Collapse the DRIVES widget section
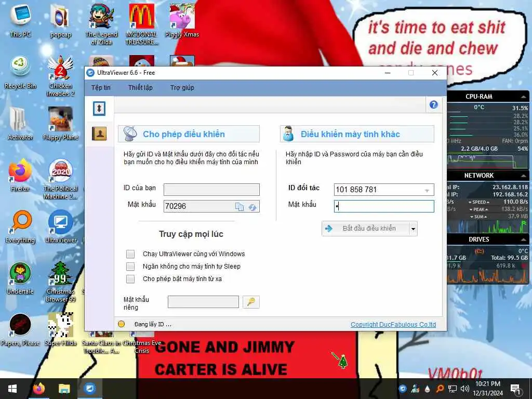The image size is (532, 399). (x=524, y=240)
